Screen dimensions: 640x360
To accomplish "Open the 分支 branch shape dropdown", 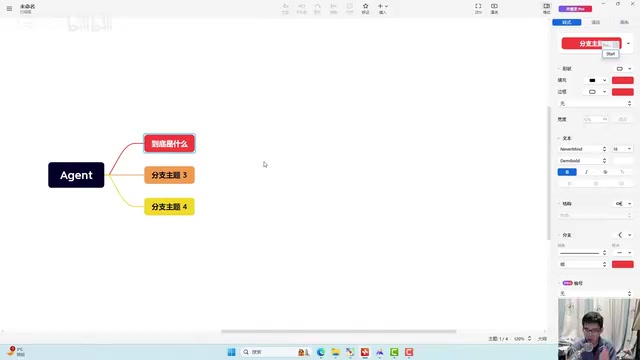I will (624, 235).
